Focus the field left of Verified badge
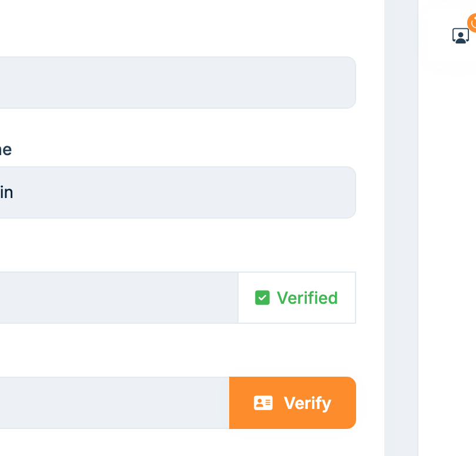The height and width of the screenshot is (456, 476). (x=118, y=298)
